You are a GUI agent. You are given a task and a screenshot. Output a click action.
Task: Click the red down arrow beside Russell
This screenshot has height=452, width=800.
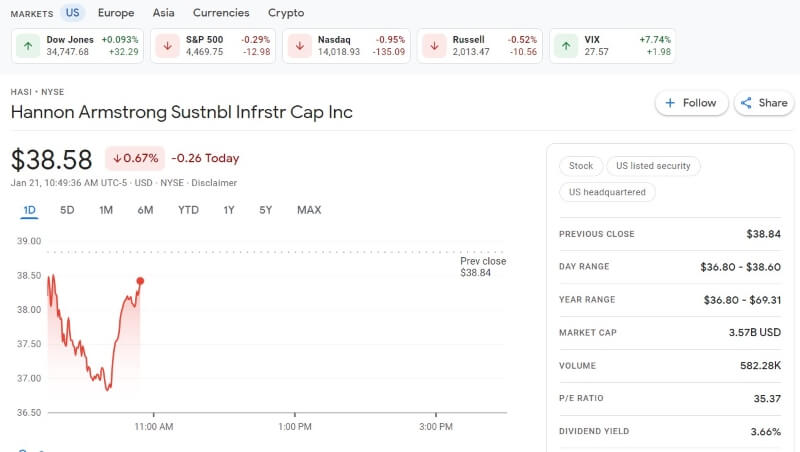click(x=434, y=46)
